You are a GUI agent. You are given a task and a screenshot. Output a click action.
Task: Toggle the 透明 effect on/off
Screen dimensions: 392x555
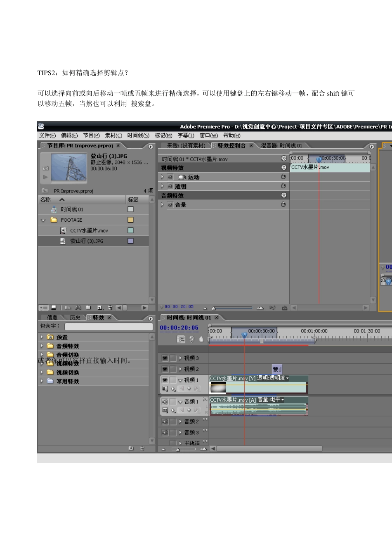tap(170, 186)
